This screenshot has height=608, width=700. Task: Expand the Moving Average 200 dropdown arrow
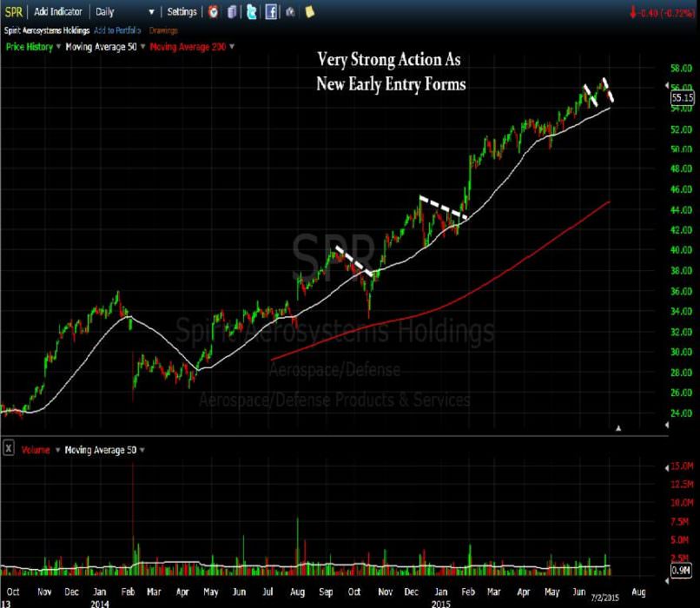[x=232, y=46]
